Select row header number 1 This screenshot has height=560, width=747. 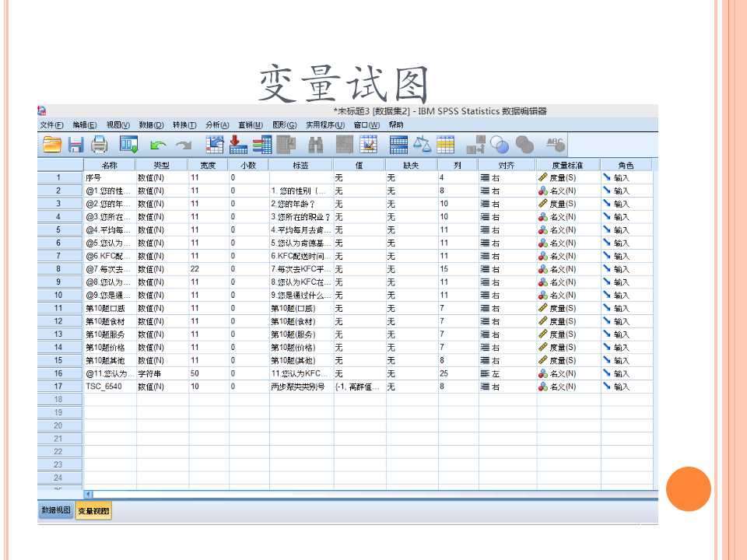tap(58, 177)
